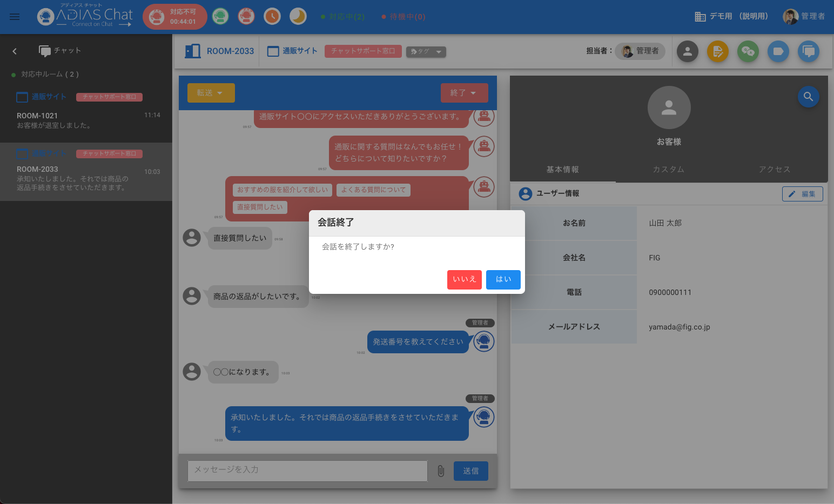Click the dark user profile icon

coord(688,51)
